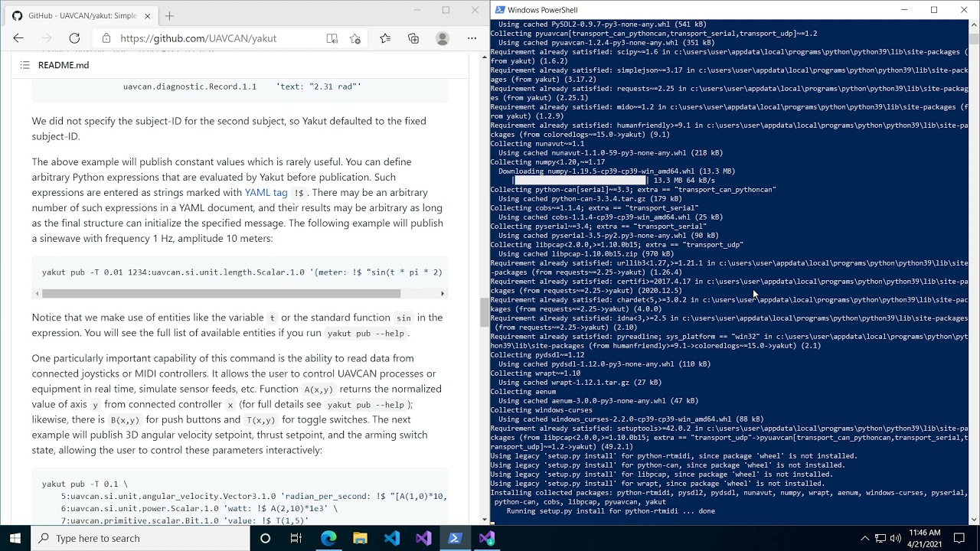
Task: Open File Explorer from the taskbar
Action: (x=360, y=538)
